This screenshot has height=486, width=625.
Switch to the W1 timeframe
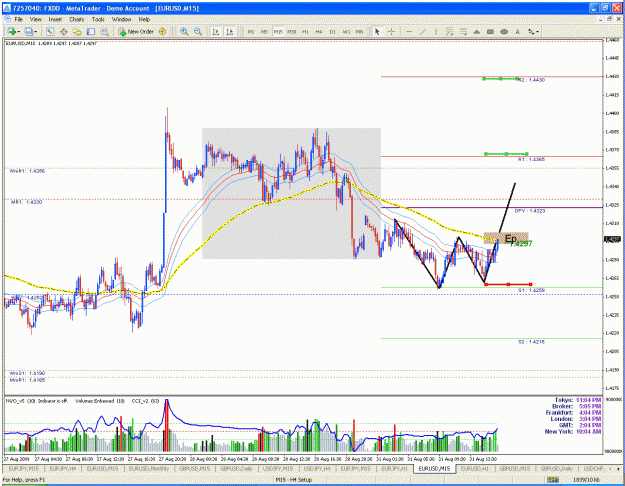(x=346, y=31)
